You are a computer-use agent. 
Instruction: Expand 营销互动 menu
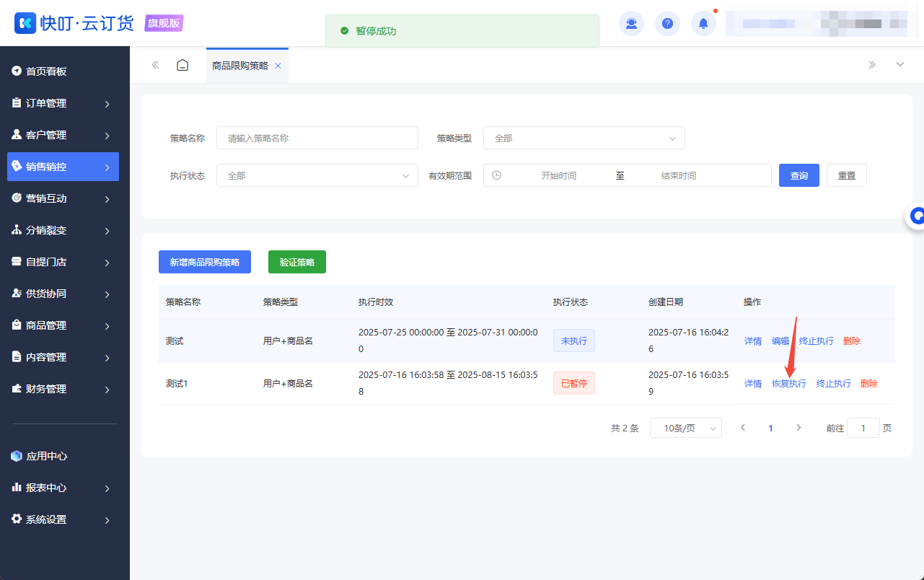pos(63,198)
